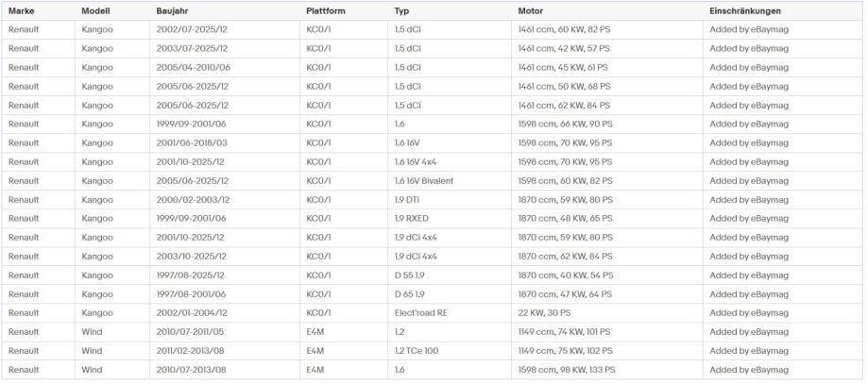This screenshot has height=383, width=868.
Task: Select Baujahr cell '2010/07-2011/05'
Action: click(x=192, y=331)
